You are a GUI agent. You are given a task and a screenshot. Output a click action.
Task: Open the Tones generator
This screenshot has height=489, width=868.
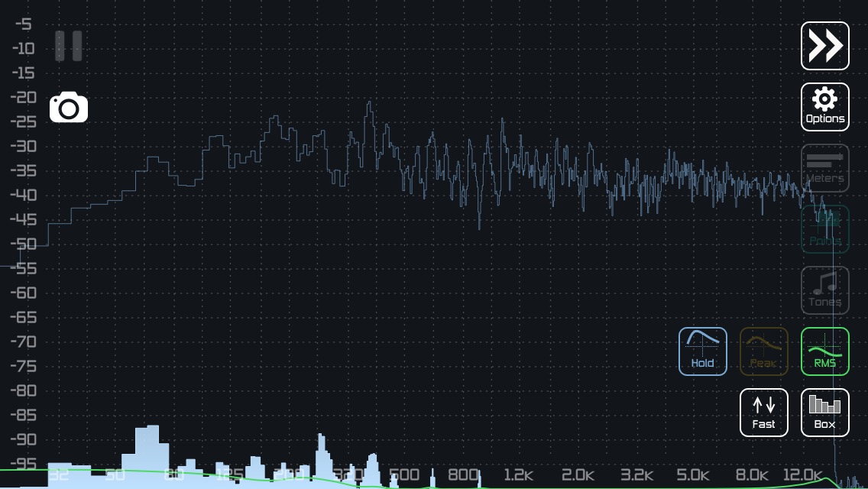[x=824, y=290]
